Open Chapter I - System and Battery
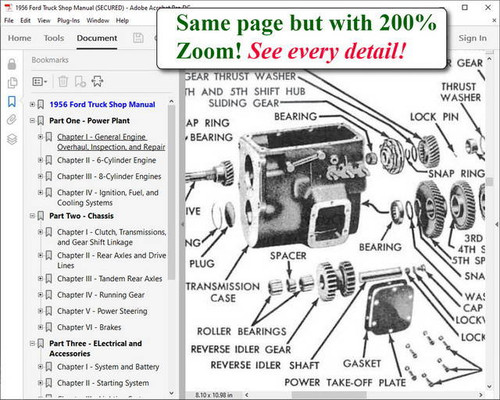The width and height of the screenshot is (500, 400). coord(108,367)
